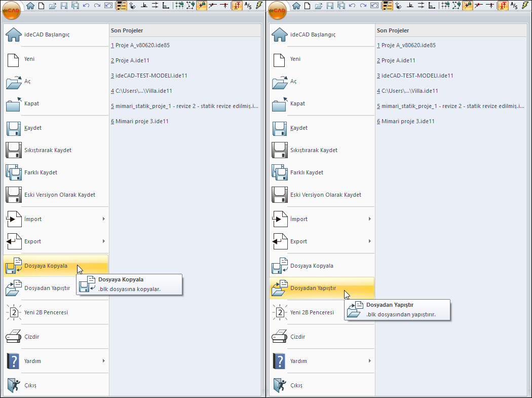This screenshot has width=532, height=398.
Task: Open ideCAD-TEST-MODELI.ide11 in right list
Action: 415,76
